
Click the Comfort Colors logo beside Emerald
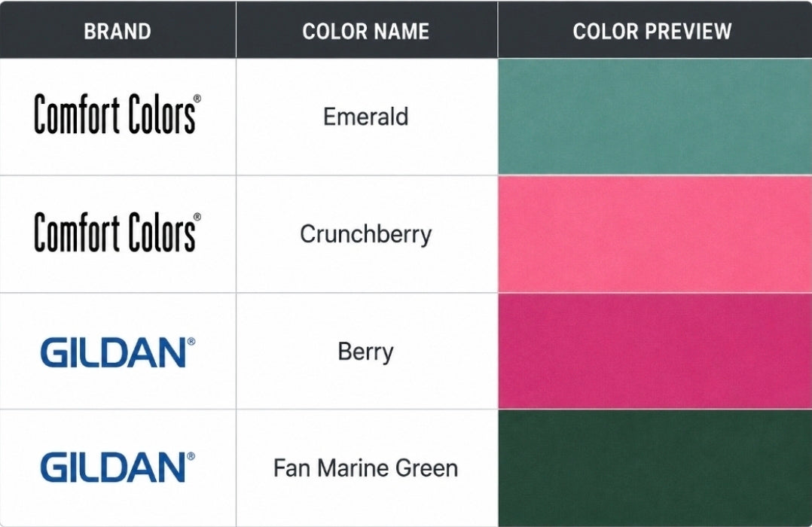(x=118, y=114)
